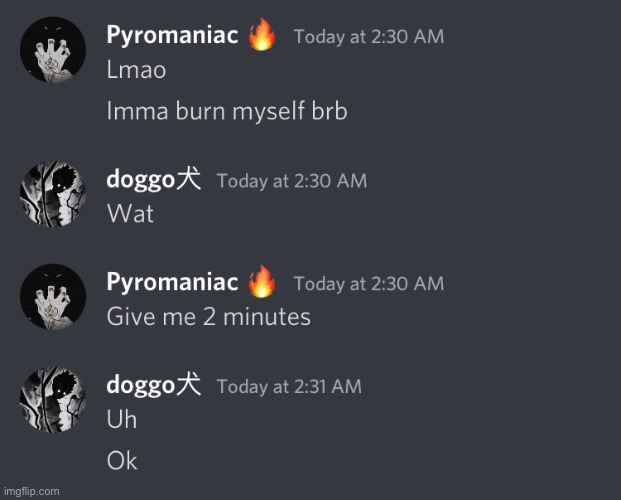The image size is (621, 500).
Task: Select the 'Imma burn myself brb' message
Action: click(227, 111)
